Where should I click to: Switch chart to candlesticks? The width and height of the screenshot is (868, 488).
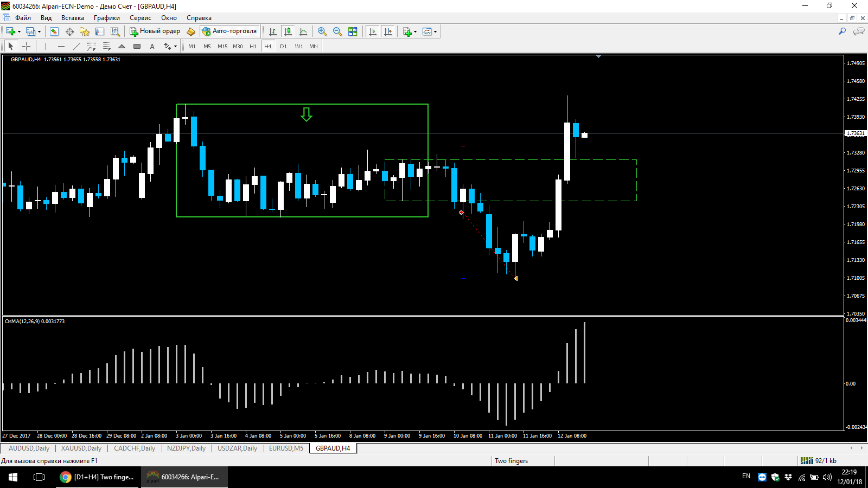pos(288,31)
